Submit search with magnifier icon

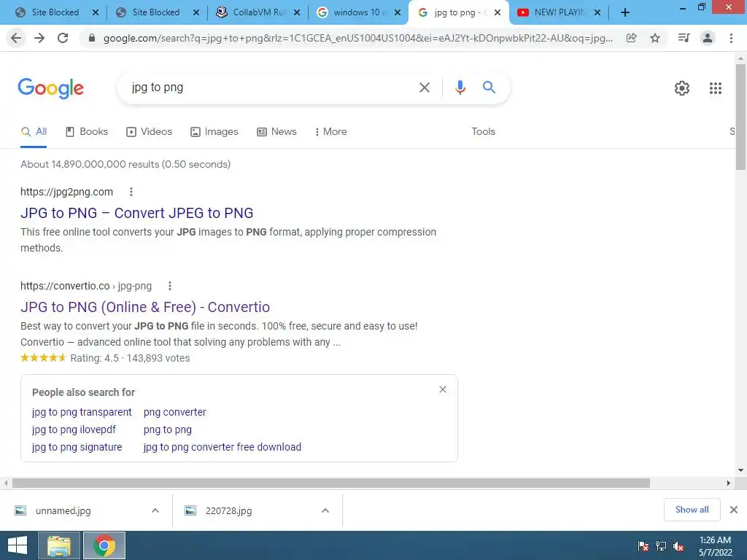(x=489, y=87)
